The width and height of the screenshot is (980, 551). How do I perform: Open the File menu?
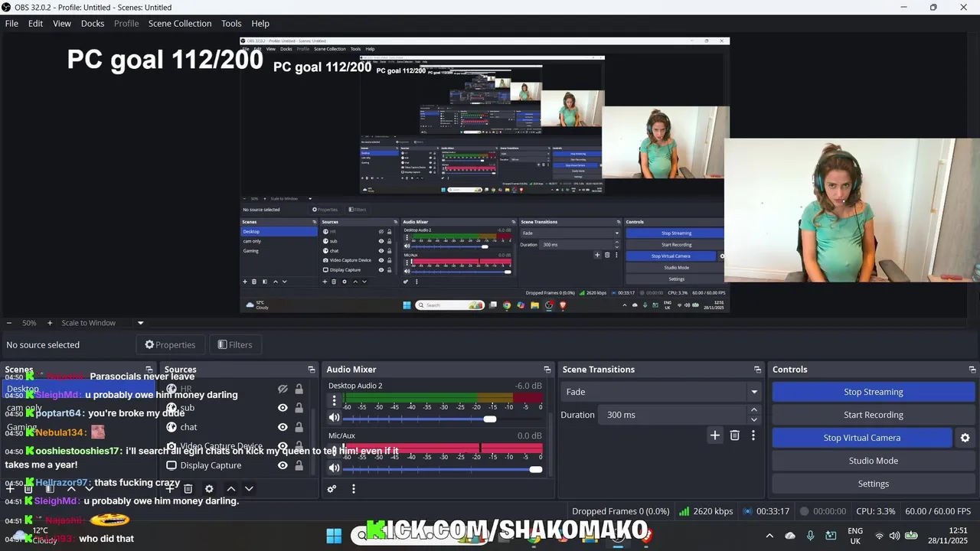11,24
